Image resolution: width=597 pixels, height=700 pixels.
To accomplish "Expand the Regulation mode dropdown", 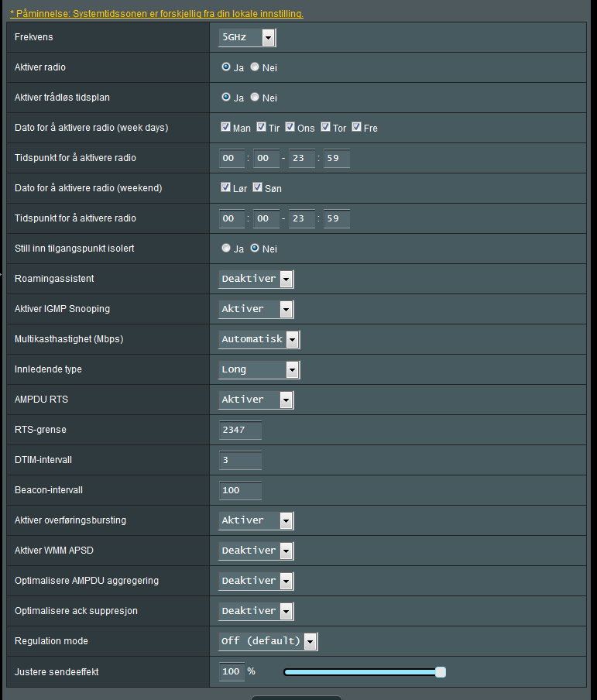I will (x=268, y=641).
